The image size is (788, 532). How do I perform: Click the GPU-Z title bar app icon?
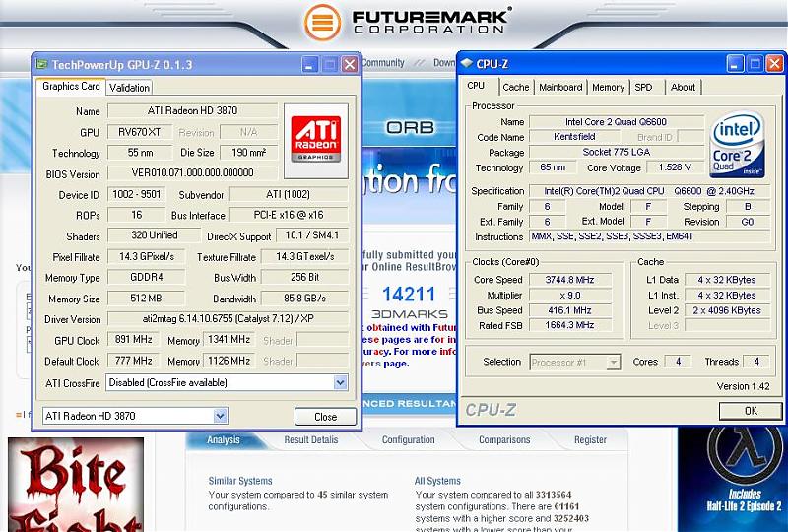[x=41, y=64]
